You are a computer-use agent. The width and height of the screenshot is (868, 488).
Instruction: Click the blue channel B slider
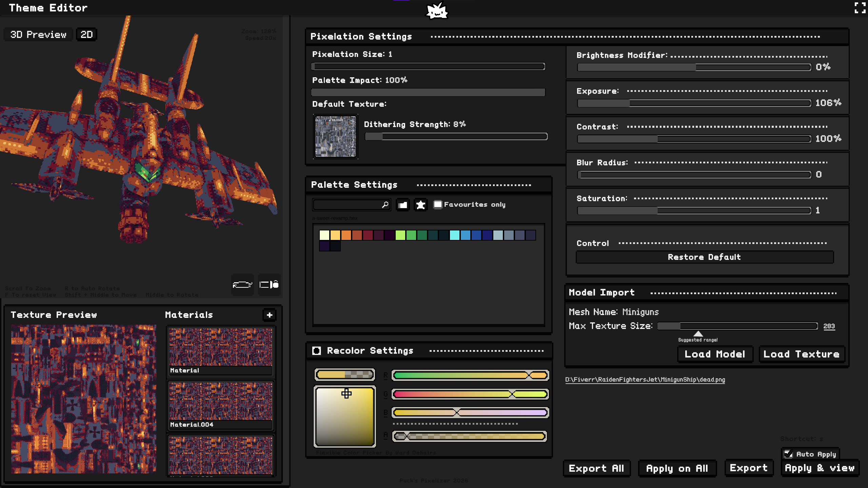[470, 413]
